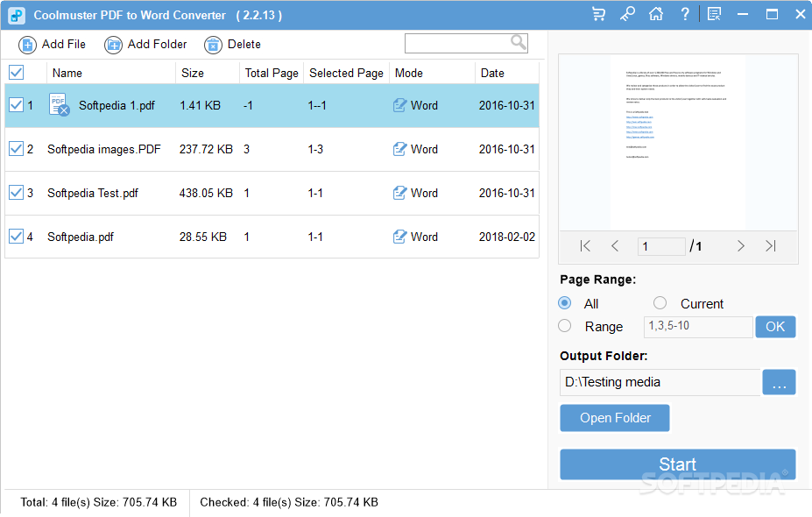The image size is (812, 517).
Task: Click the key register icon
Action: tap(627, 14)
